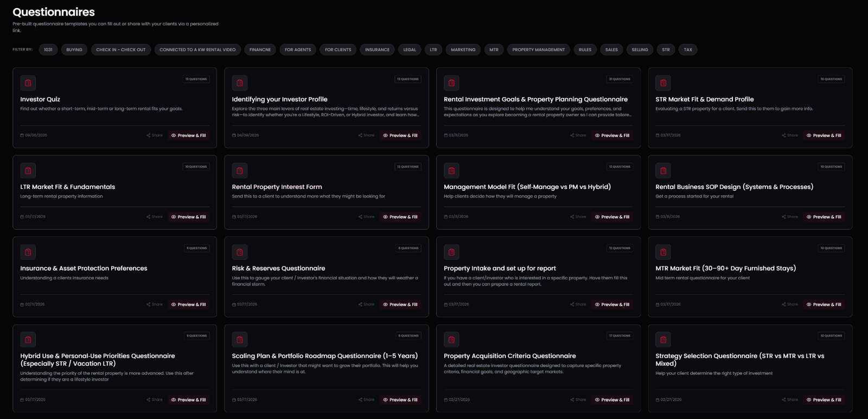Click the MTR Market Fit card clipboard icon
The image size is (868, 419).
663,252
